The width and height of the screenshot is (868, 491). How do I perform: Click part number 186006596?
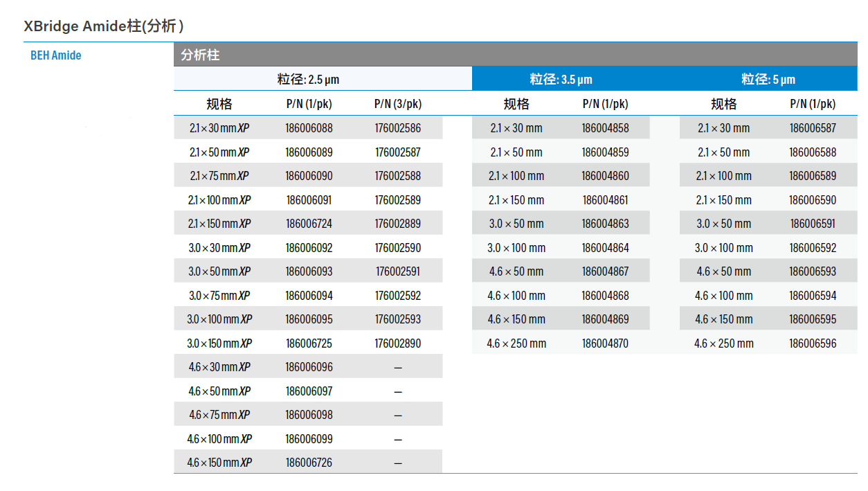point(813,343)
